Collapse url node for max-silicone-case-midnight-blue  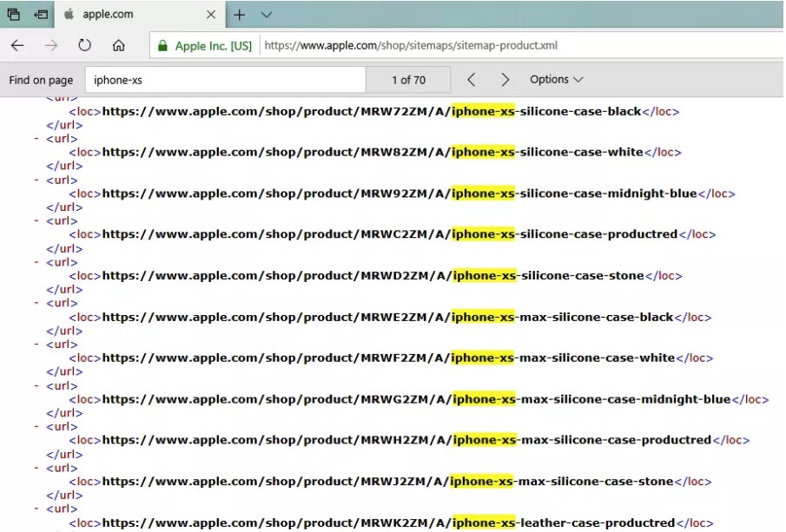click(36, 385)
